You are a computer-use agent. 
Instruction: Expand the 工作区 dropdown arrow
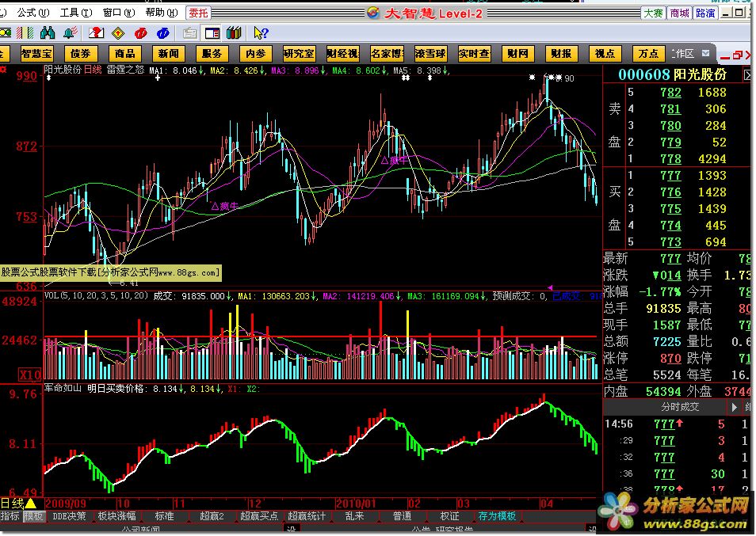706,54
